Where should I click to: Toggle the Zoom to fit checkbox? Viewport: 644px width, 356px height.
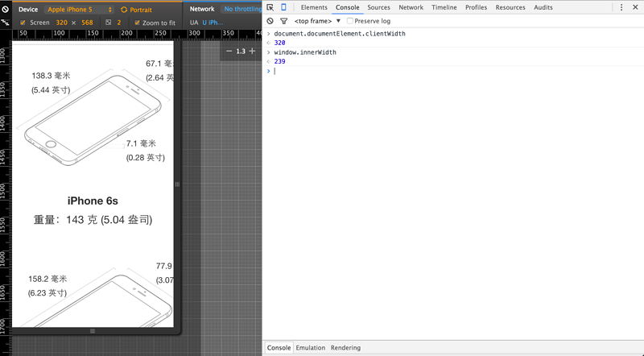[137, 23]
